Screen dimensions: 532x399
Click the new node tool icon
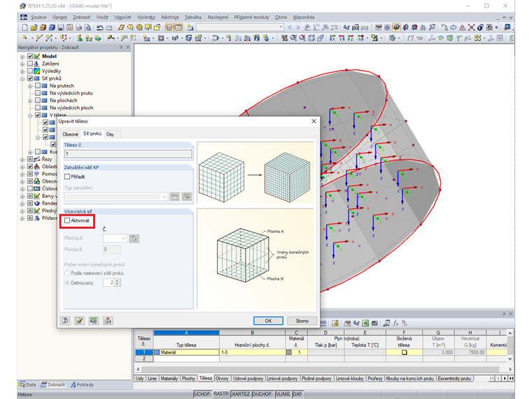coord(24,38)
